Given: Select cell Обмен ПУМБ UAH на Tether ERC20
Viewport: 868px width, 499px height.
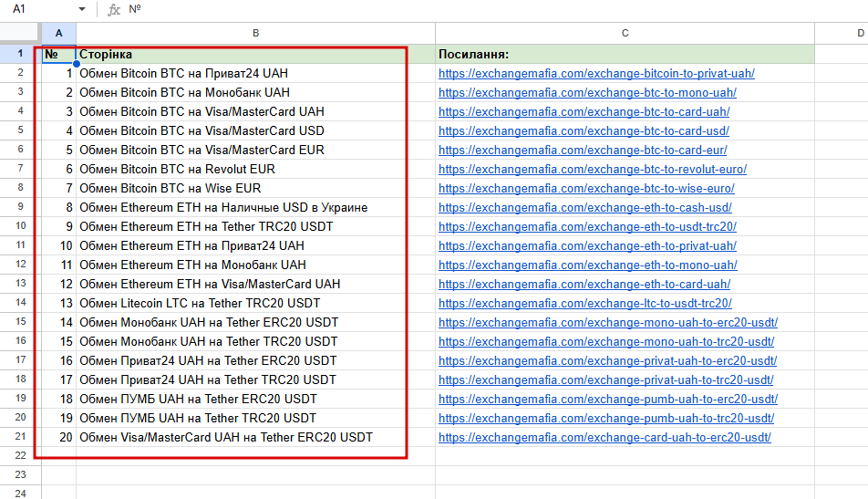Looking at the screenshot, I should pyautogui.click(x=255, y=400).
